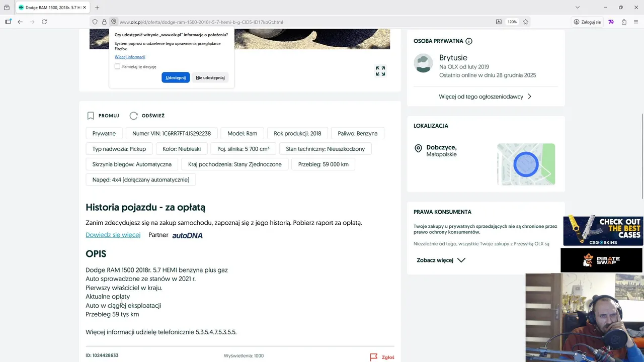Select the Poj. silnika: 5 700 cm³ tag
Viewport: 644px width, 362px height.
click(244, 149)
